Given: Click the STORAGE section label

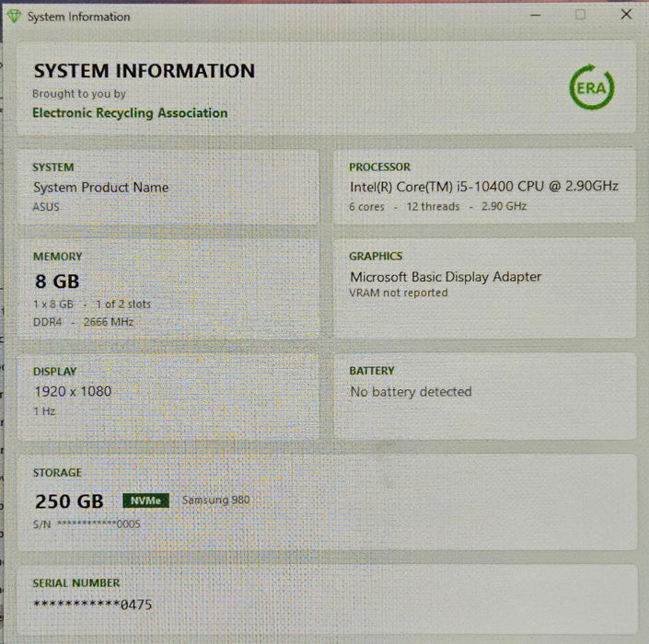Looking at the screenshot, I should click(x=57, y=472).
